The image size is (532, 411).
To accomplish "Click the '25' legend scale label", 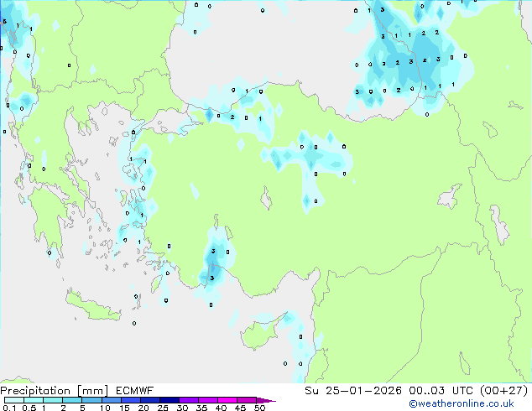I will pyautogui.click(x=163, y=408).
